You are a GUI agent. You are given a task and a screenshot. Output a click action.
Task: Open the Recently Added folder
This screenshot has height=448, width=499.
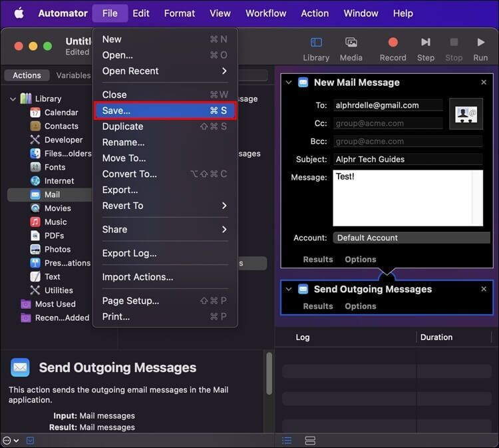[x=55, y=318]
